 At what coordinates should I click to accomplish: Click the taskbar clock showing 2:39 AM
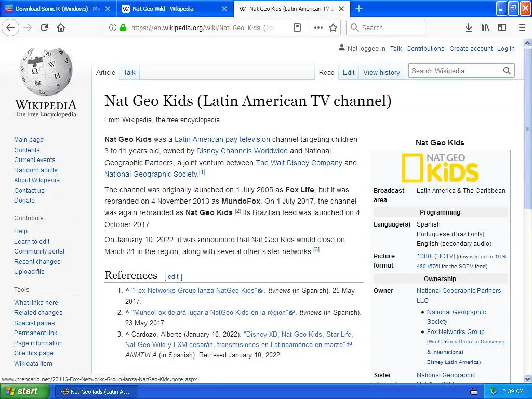(x=513, y=391)
